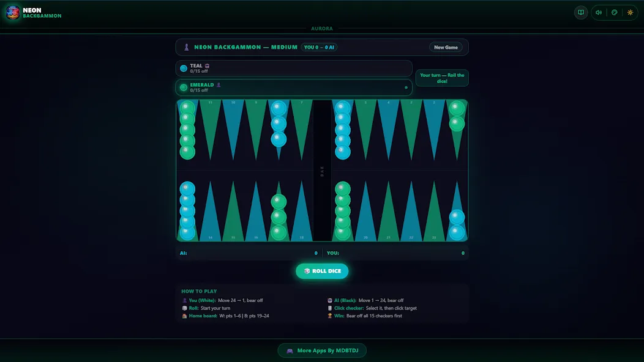
Task: Select the teal checker stack on point 13
Action: (x=187, y=210)
